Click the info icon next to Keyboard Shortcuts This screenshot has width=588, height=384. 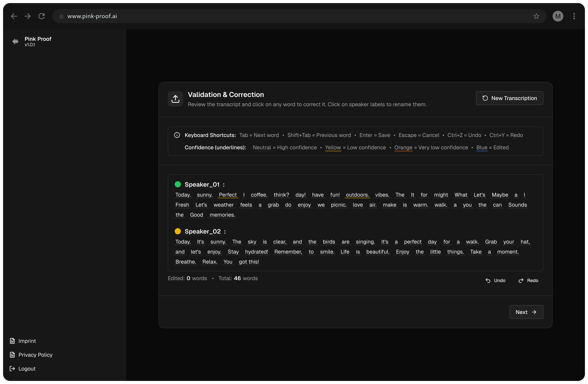pyautogui.click(x=177, y=135)
